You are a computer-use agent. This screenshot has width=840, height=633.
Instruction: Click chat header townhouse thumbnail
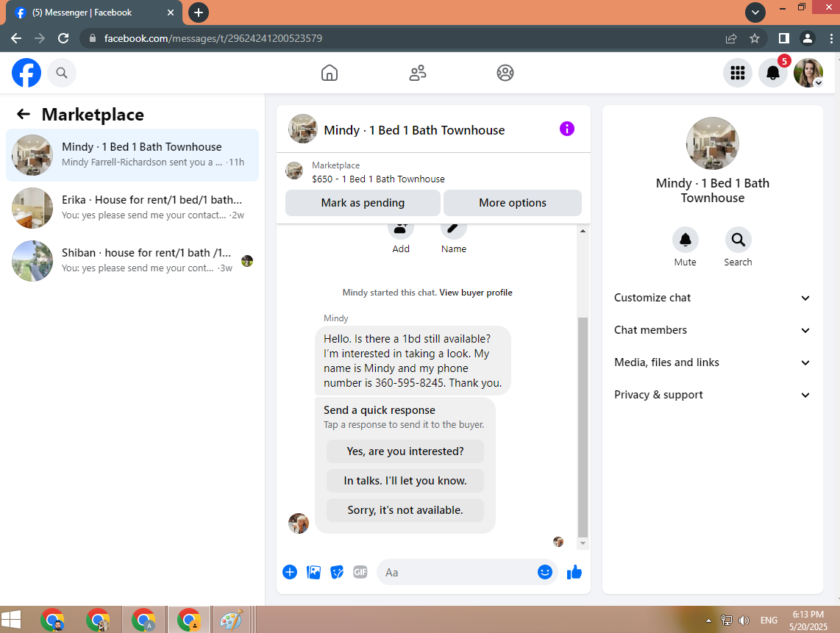302,129
